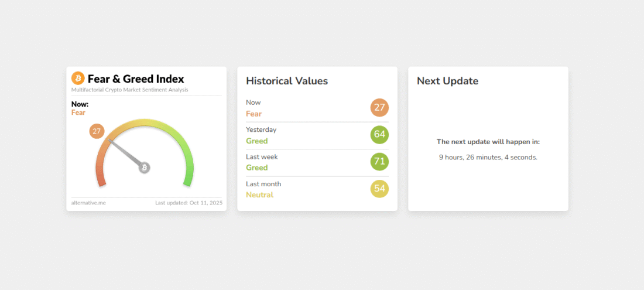Click the Historical Values heading
This screenshot has height=290, width=644.
click(x=287, y=81)
